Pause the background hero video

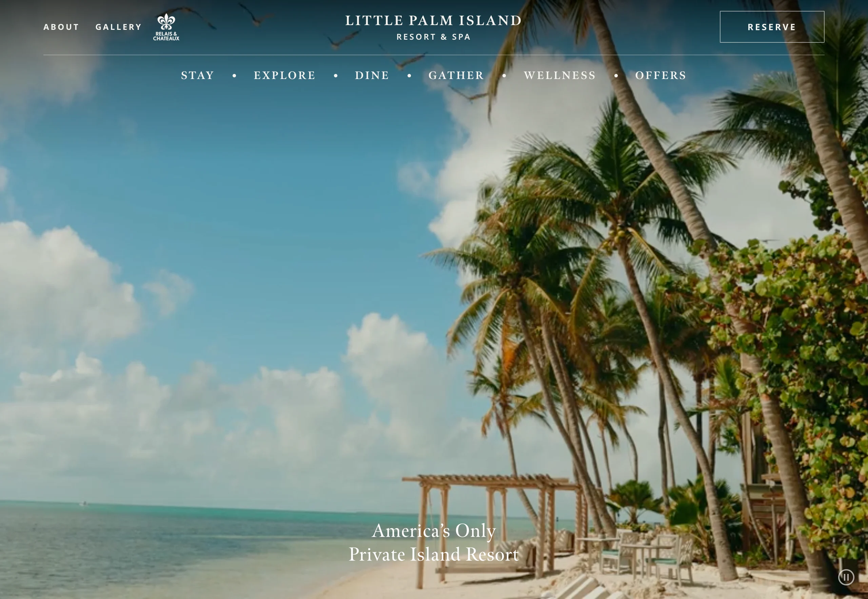[x=846, y=577]
